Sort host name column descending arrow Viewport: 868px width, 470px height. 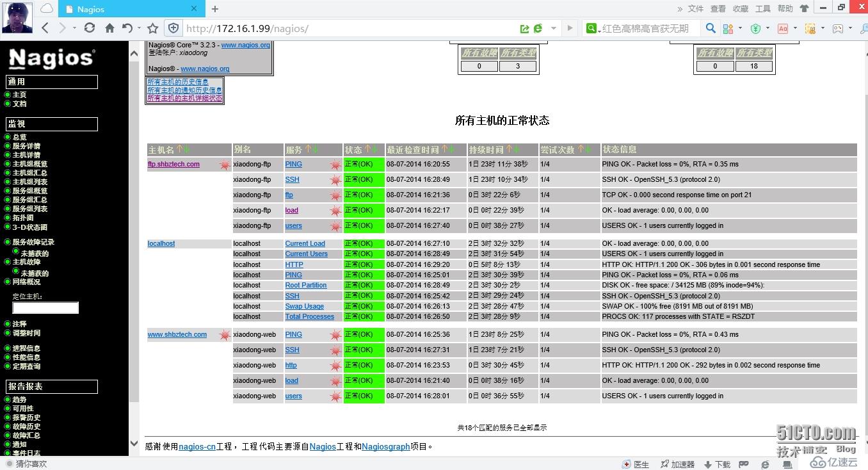click(187, 149)
